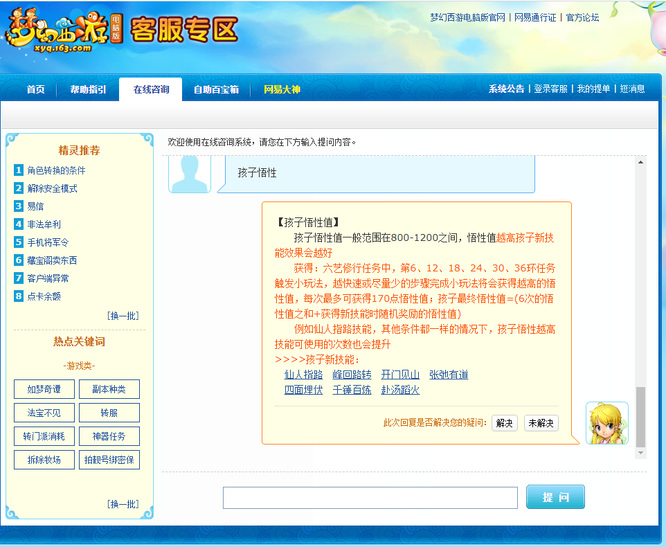Click the 【孩子悟性值】 heading text
Image resolution: width=666 pixels, height=547 pixels.
pyautogui.click(x=308, y=222)
